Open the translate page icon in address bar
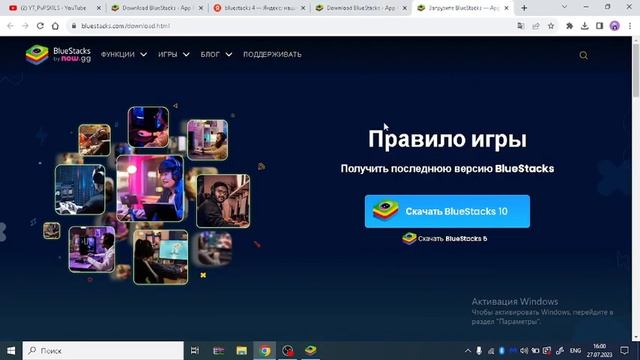The width and height of the screenshot is (640, 360). point(520,26)
